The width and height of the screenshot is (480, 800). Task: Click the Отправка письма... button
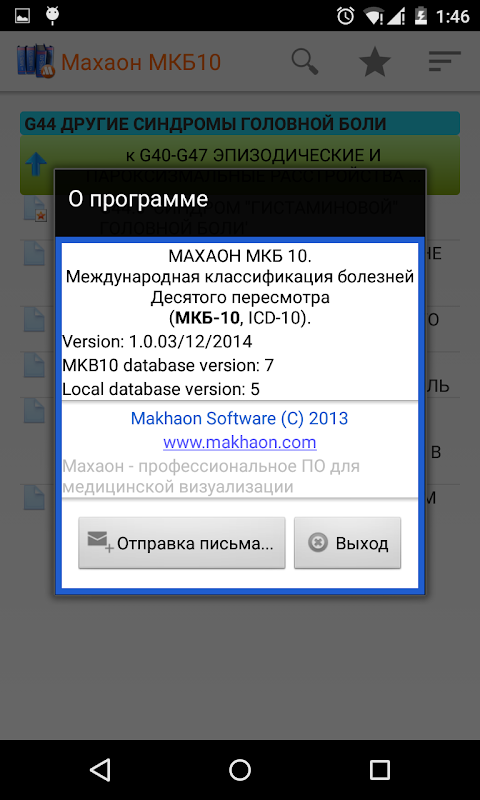pos(182,543)
